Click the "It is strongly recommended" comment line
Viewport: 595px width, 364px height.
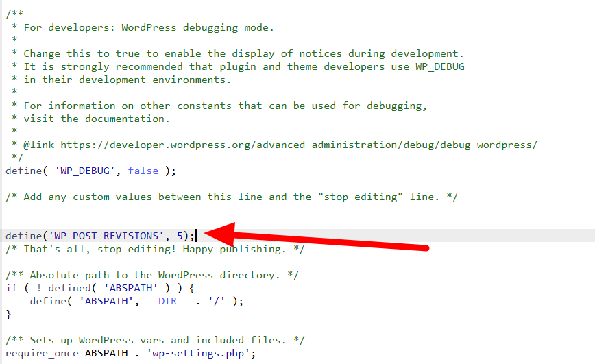point(239,66)
